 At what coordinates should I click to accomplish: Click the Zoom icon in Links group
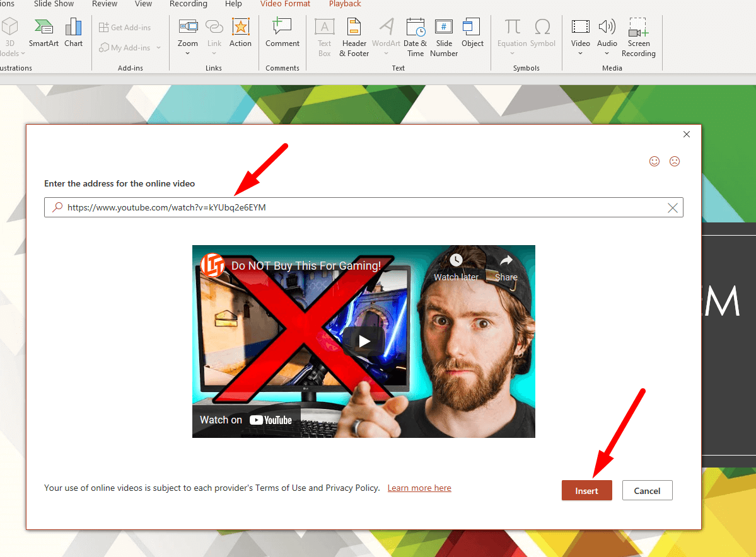187,26
